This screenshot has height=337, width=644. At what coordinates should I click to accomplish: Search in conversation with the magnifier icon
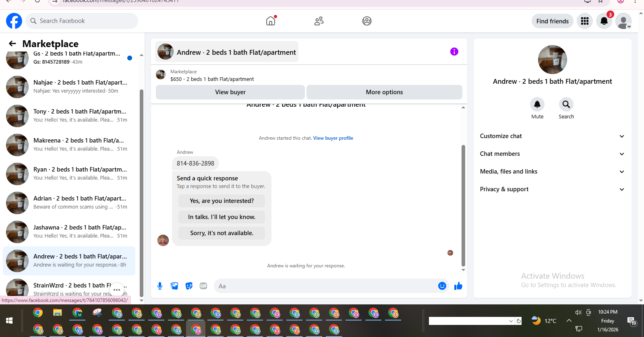[566, 104]
